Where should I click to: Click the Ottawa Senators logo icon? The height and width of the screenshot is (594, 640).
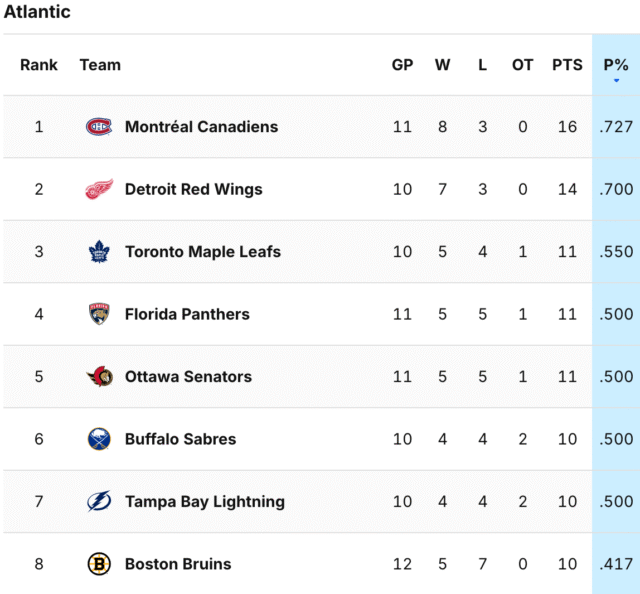coord(99,377)
